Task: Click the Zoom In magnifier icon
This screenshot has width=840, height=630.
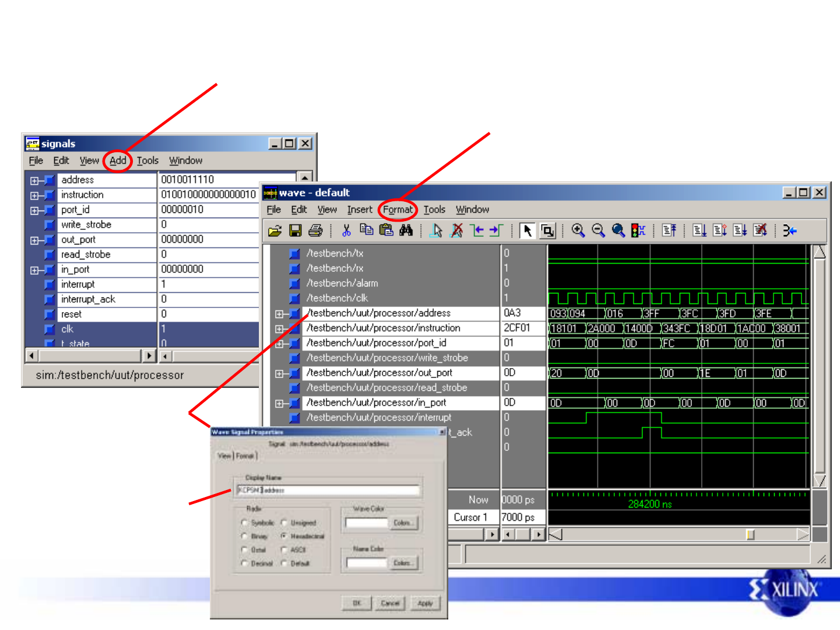Action: coord(578,231)
